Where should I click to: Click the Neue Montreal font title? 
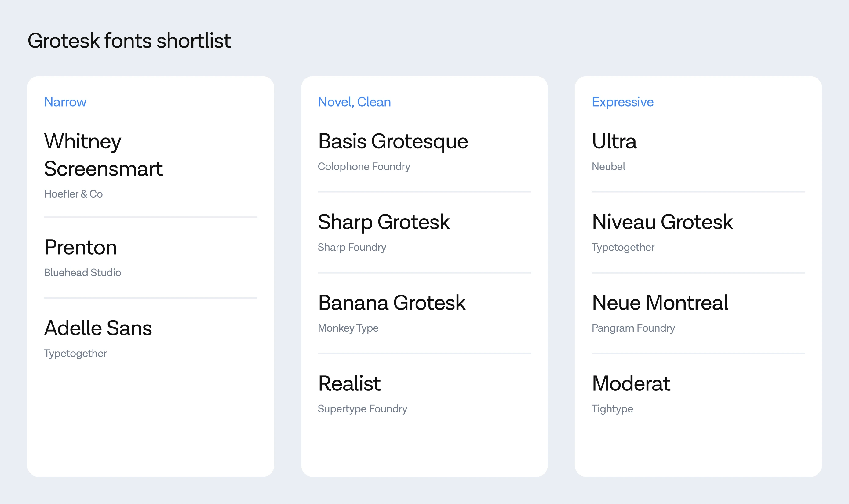click(660, 303)
